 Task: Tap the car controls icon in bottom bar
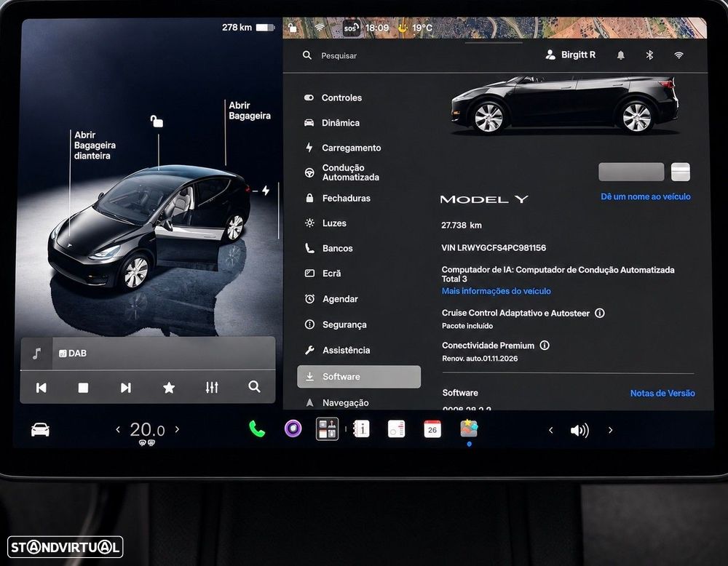pos(40,430)
